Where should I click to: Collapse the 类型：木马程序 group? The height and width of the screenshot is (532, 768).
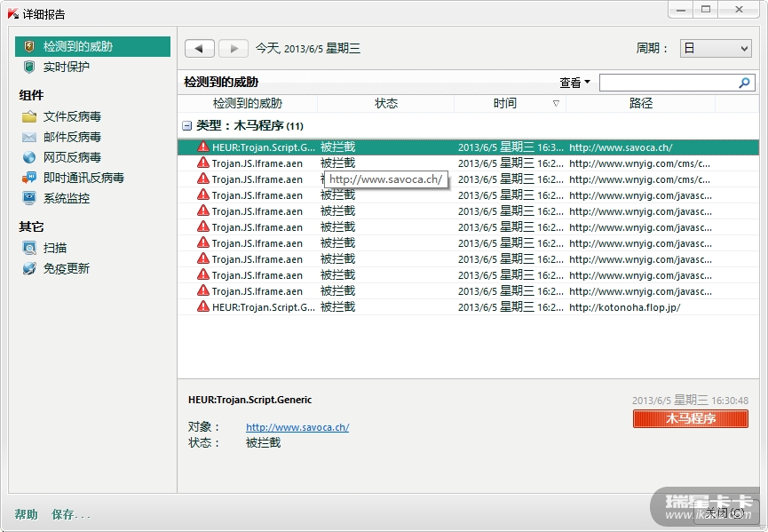tap(186, 126)
